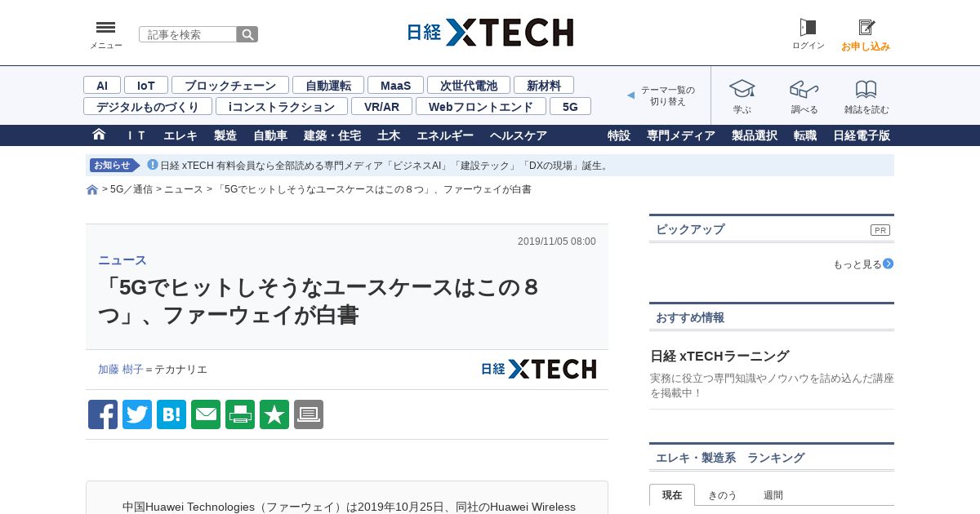Open author 加藤 樹子 profile link
The image size is (980, 514).
121,369
